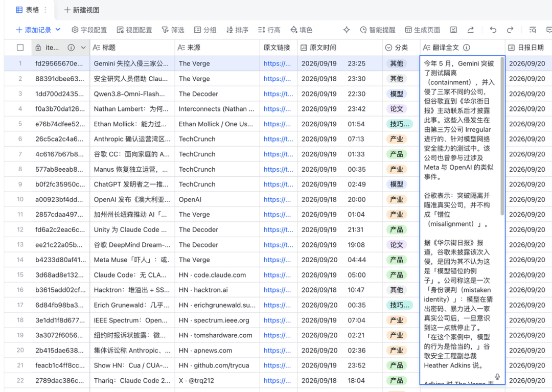Redo the last action

pos(510,30)
